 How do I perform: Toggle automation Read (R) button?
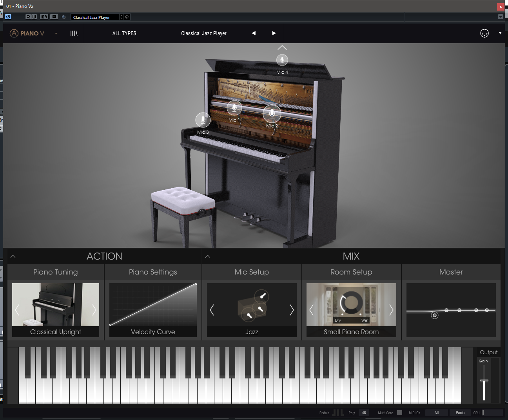(28, 17)
